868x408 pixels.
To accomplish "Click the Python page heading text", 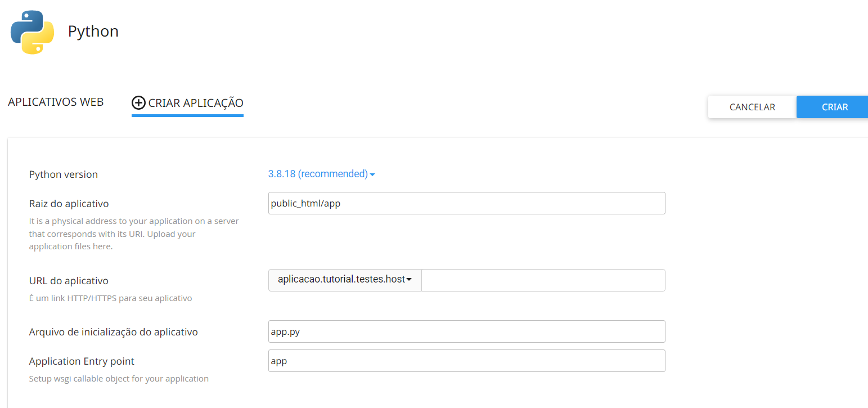I will (93, 31).
